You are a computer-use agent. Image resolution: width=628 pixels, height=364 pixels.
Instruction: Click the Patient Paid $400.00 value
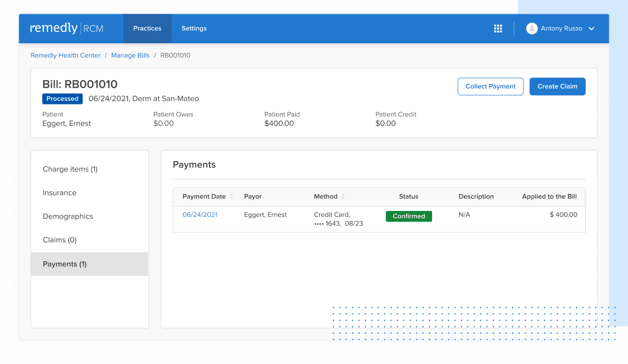(x=279, y=124)
